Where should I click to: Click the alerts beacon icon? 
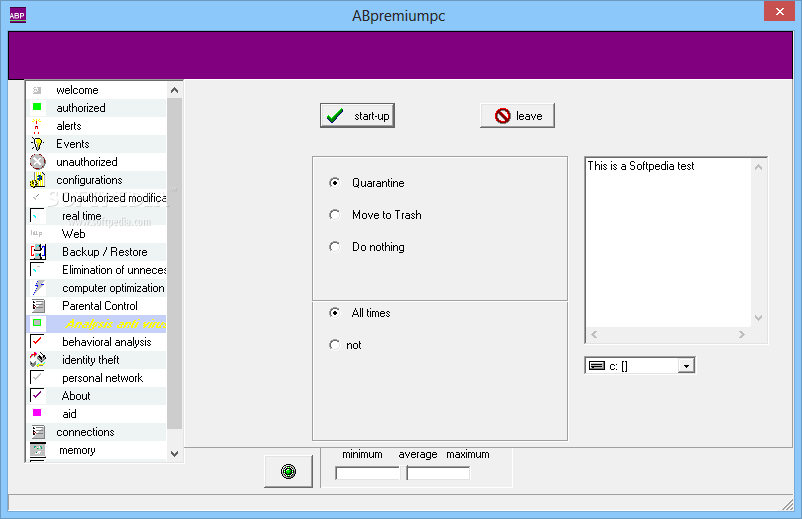click(36, 126)
